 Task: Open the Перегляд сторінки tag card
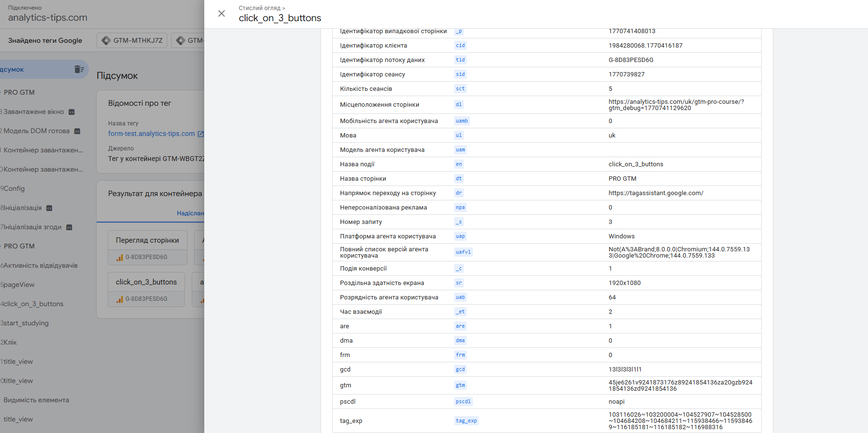(x=147, y=240)
